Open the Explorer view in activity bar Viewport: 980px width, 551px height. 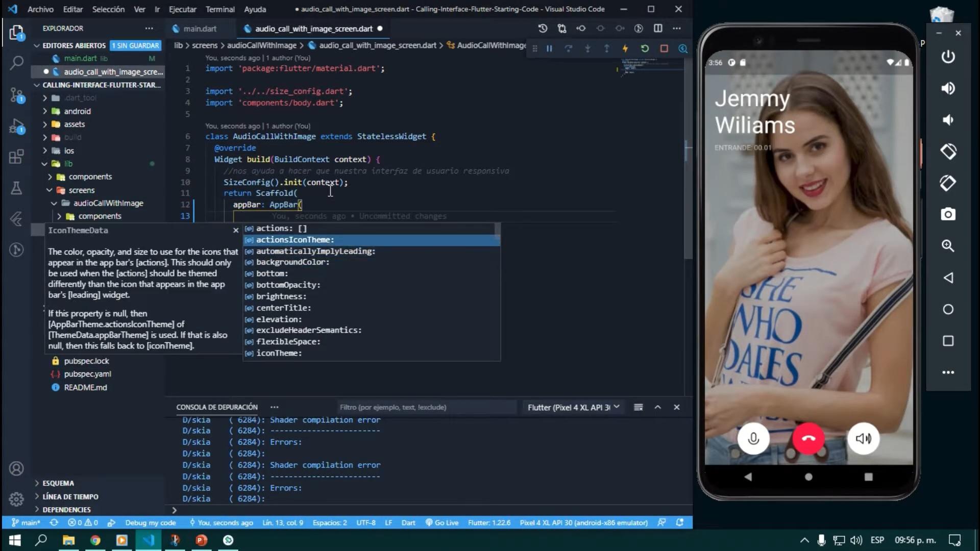click(16, 33)
